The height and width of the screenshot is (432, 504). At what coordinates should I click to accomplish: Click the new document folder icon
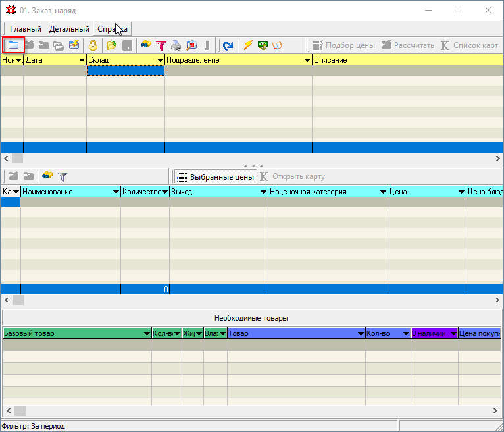click(13, 45)
